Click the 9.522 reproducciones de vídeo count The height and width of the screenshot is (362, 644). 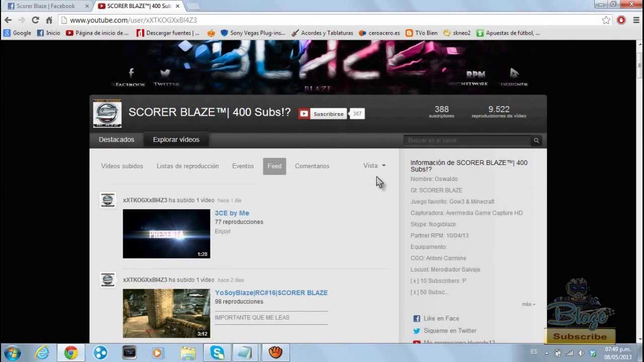click(x=499, y=112)
